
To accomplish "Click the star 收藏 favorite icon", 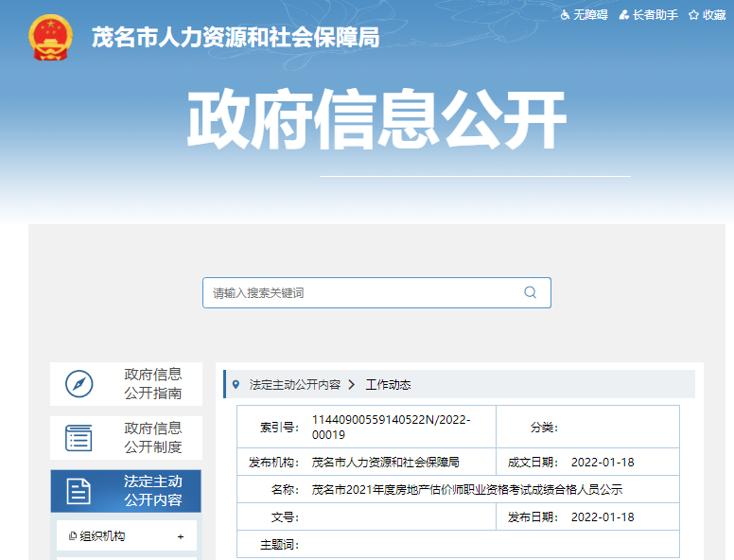I will (x=693, y=15).
